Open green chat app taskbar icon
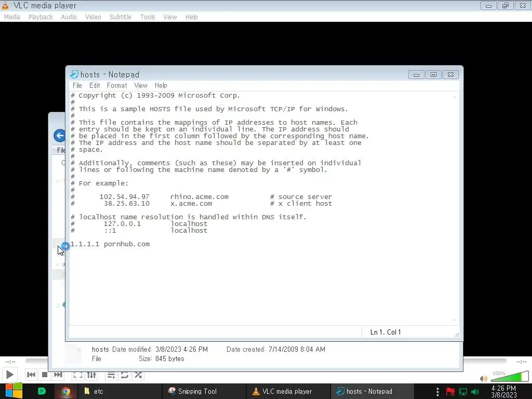This screenshot has height=399, width=532. (x=42, y=391)
